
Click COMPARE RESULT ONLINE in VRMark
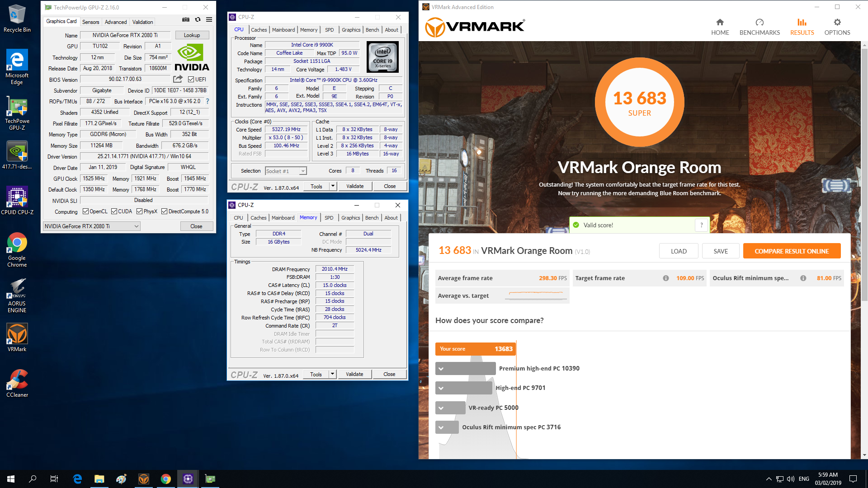(792, 251)
